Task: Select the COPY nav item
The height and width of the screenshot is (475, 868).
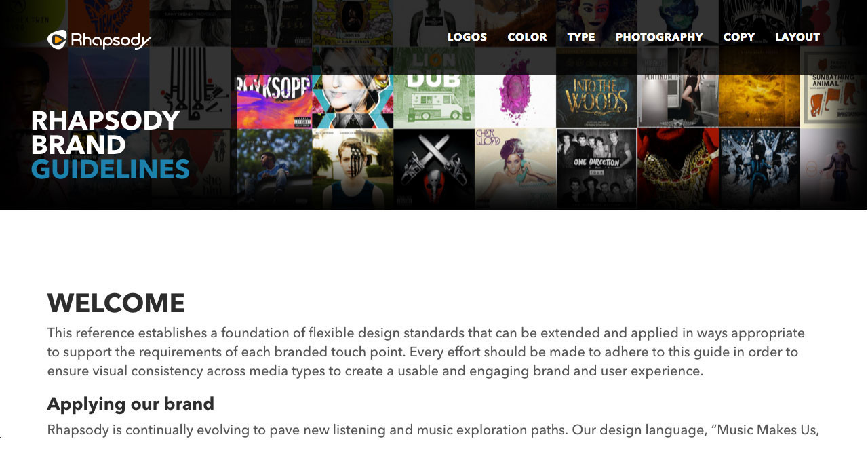Action: tap(739, 37)
